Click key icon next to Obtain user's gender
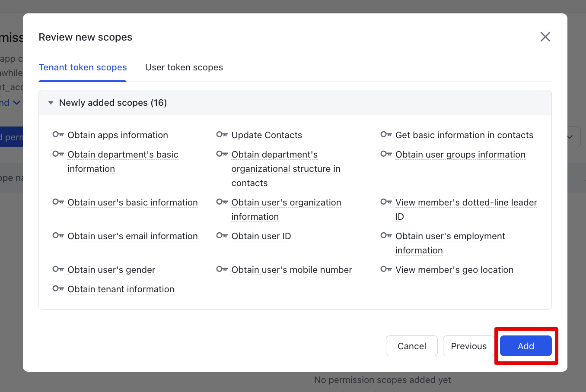The width and height of the screenshot is (586, 392). (x=58, y=269)
